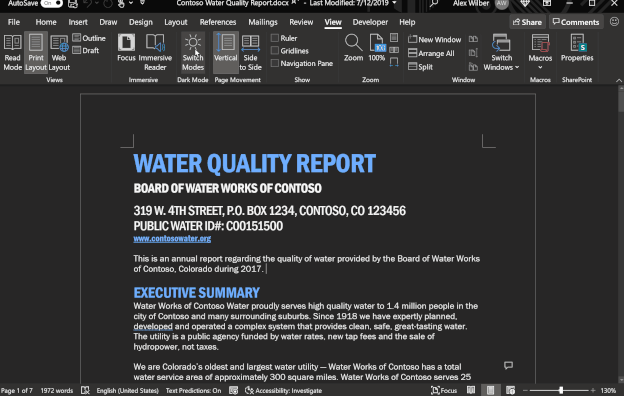Click the 1972 words count

click(57, 390)
